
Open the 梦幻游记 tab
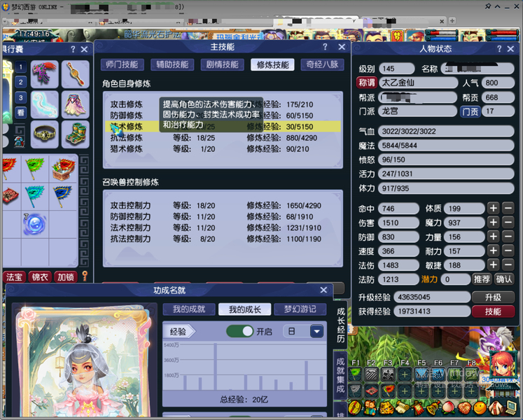pos(300,309)
